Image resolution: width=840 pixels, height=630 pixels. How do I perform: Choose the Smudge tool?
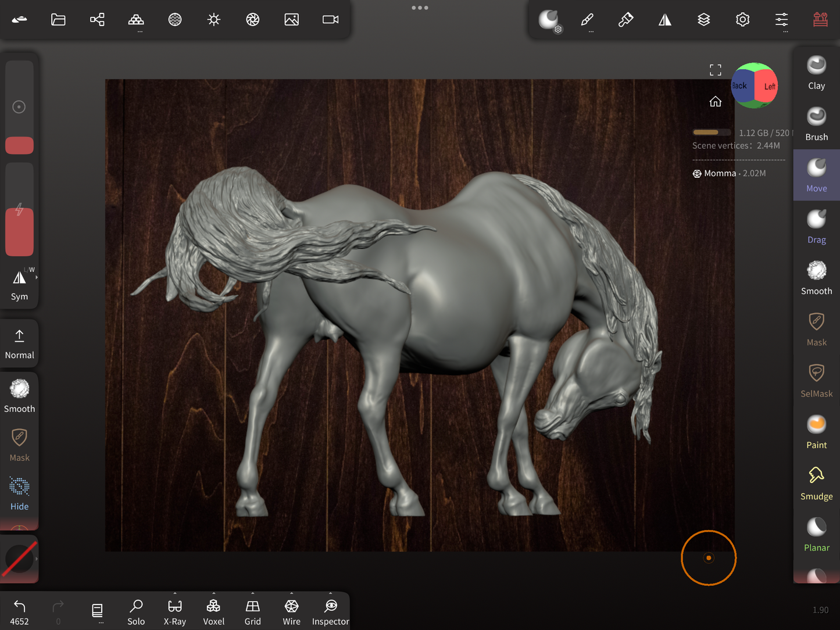[816, 484]
